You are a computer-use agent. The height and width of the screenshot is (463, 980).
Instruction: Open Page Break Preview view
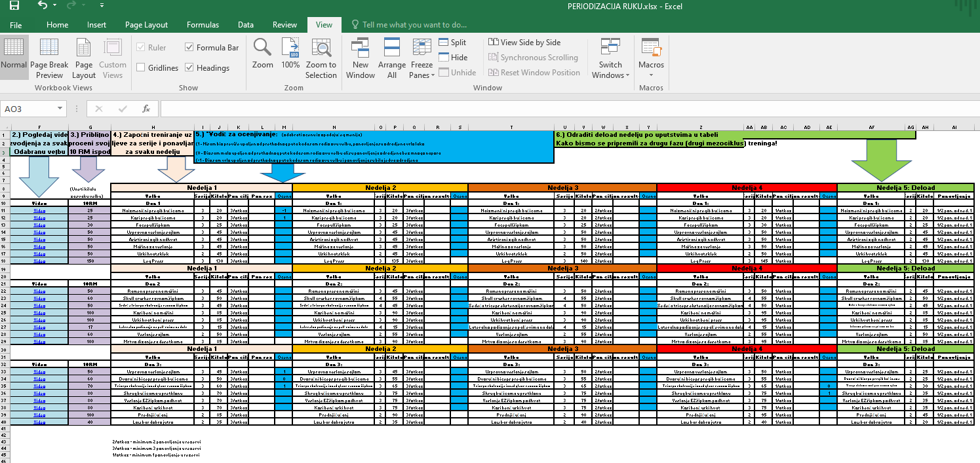(x=49, y=59)
